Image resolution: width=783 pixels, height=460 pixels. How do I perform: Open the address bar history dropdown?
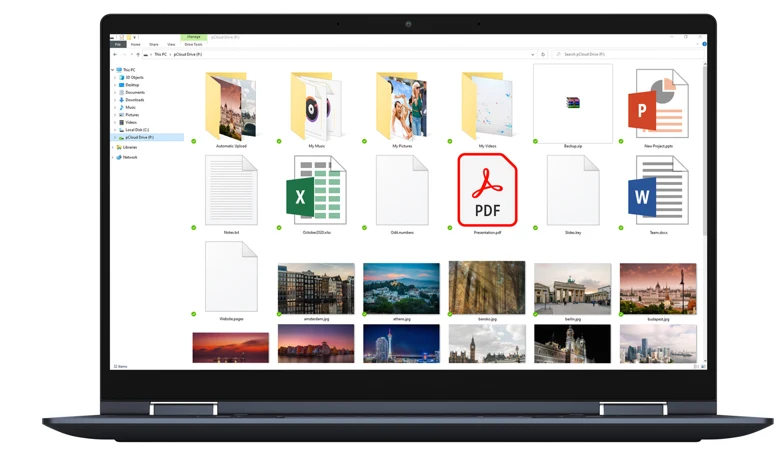pos(532,54)
